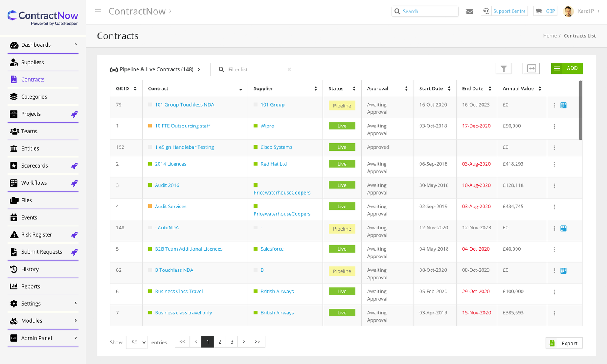
Task: Open Risk Register in sidebar
Action: pos(43,235)
